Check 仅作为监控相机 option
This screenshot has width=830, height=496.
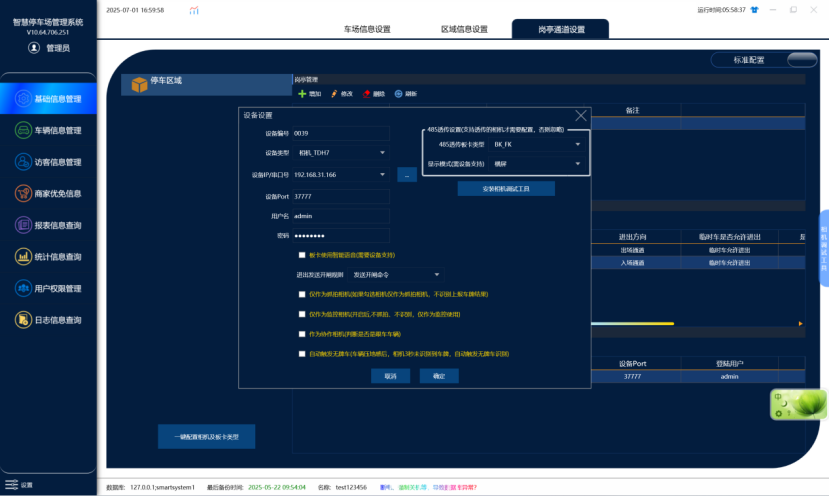302,314
